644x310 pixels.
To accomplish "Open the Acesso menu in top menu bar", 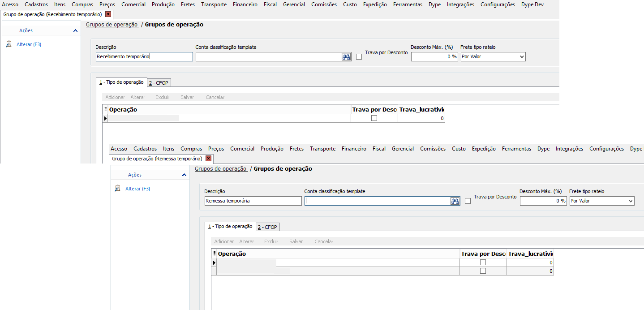I will [x=10, y=4].
